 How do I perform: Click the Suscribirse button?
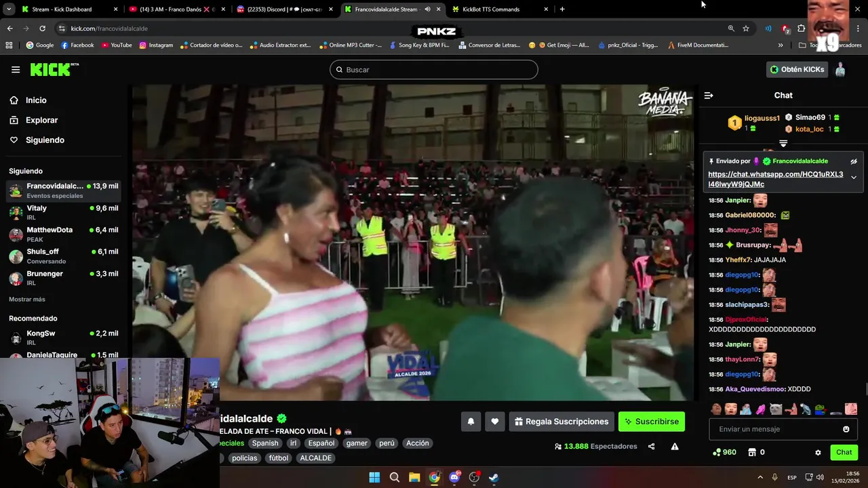[x=652, y=422]
